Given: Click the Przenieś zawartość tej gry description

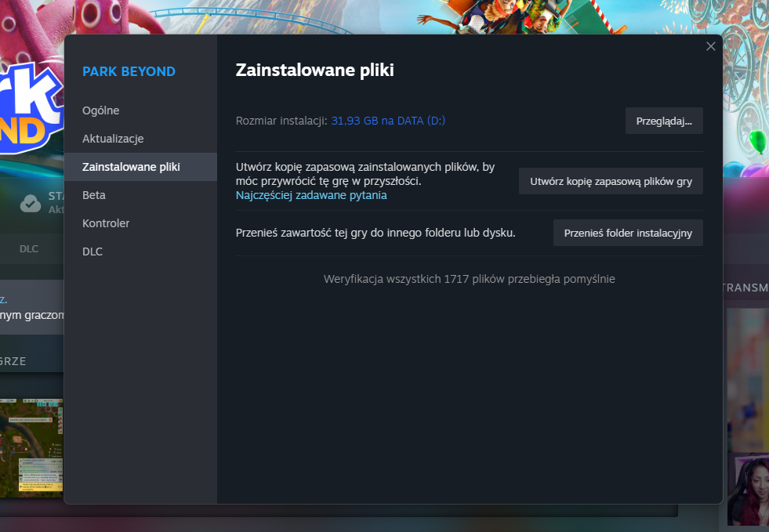Looking at the screenshot, I should 375,233.
